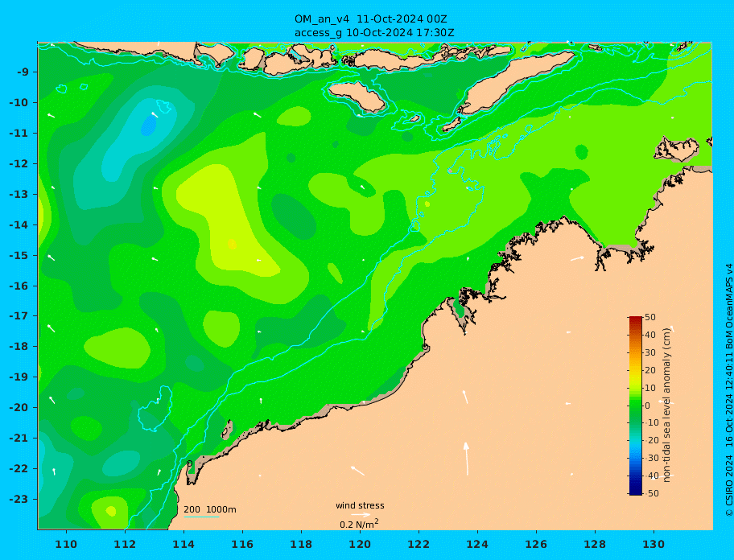
Task: Click latitude label '-19' on y-axis
Action: 19,377
